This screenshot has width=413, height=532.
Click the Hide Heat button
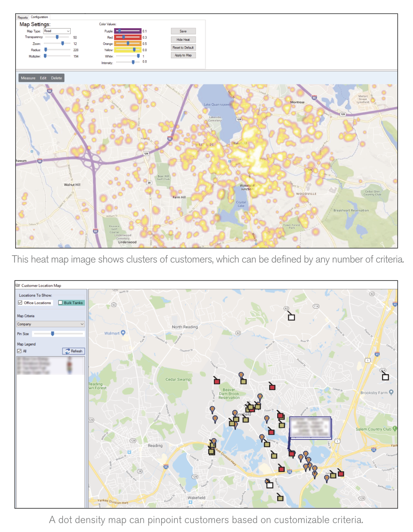183,39
